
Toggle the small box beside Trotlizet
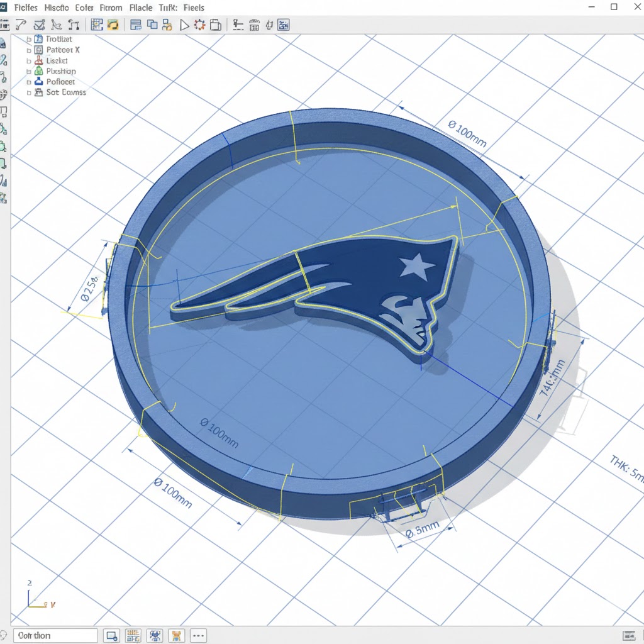click(x=29, y=39)
